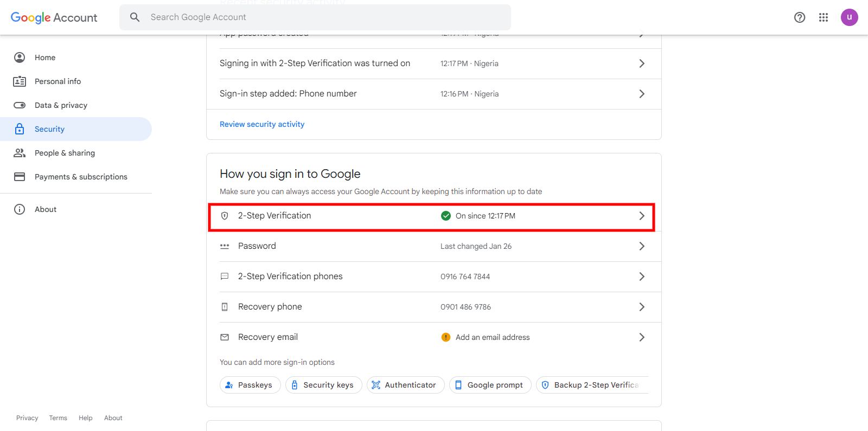Click the Search Google Account field

pyautogui.click(x=325, y=17)
